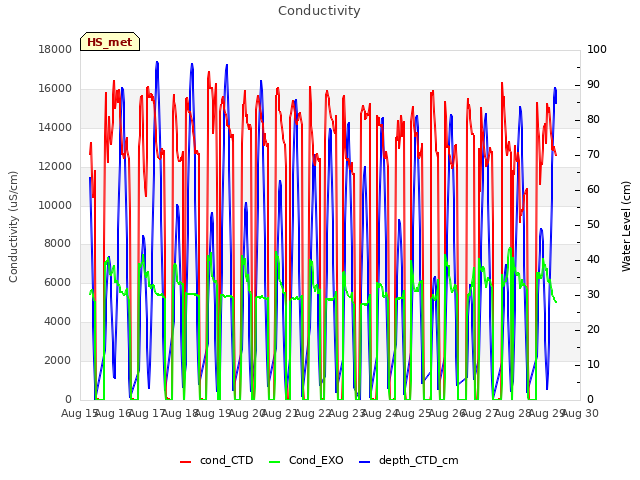Click the Water Level (cm) axis title
The width and height of the screenshot is (640, 480).
(x=626, y=227)
